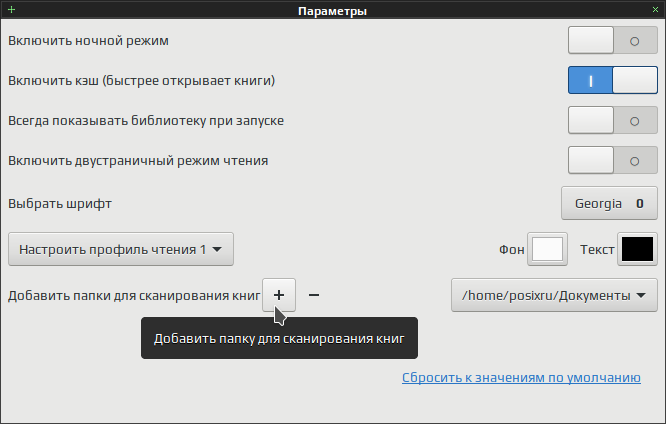666x424 pixels.
Task: Click the 'Включить двустраничный режим чтения' label
Action: point(138,161)
